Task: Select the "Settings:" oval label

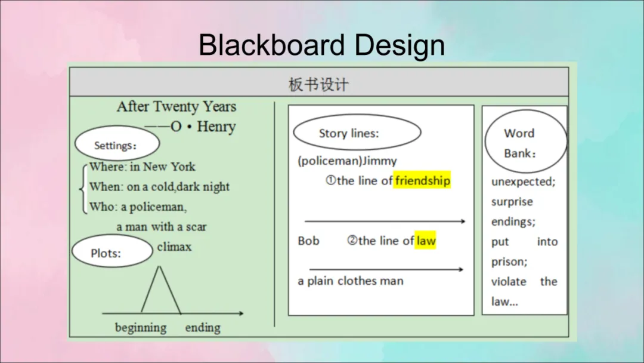Action: pos(117,143)
